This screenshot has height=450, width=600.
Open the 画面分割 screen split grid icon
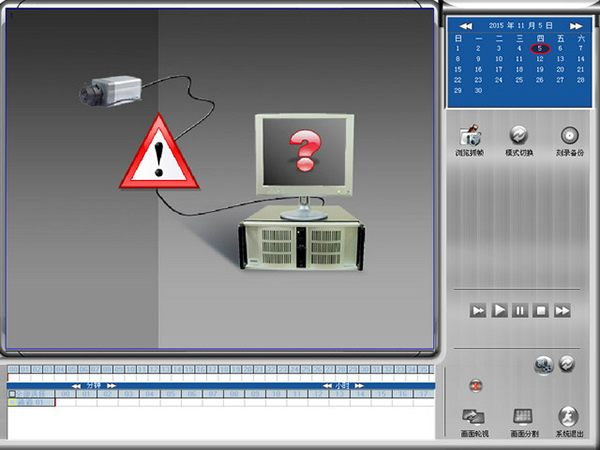[x=523, y=417]
